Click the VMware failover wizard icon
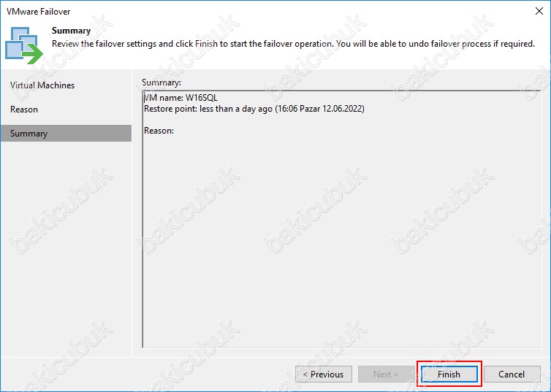The height and width of the screenshot is (392, 551). (x=24, y=45)
